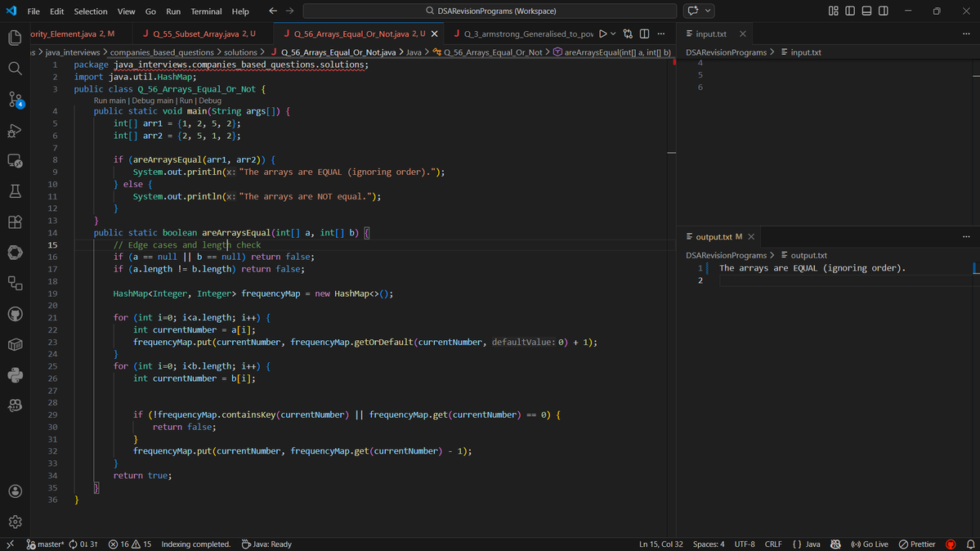Image resolution: width=980 pixels, height=551 pixels.
Task: Open dropdown next to Run Java button
Action: [x=613, y=34]
